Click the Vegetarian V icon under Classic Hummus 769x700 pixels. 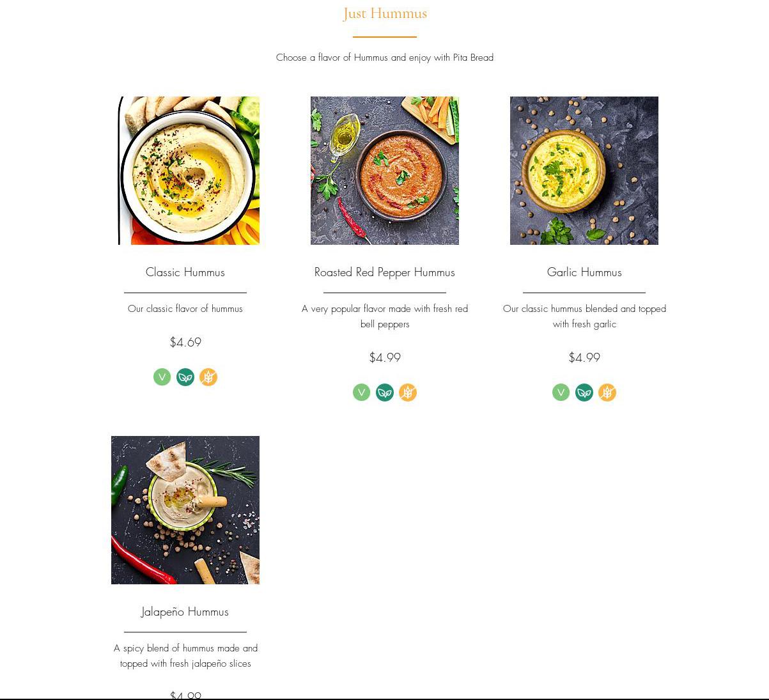pyautogui.click(x=162, y=377)
